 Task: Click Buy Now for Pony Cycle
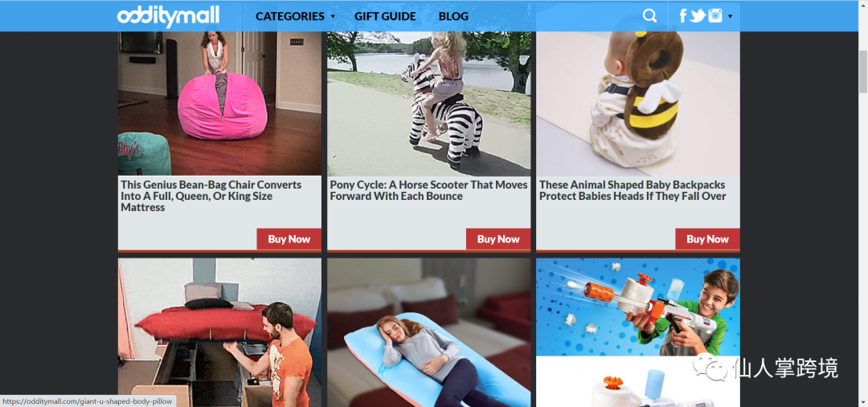[x=498, y=239]
